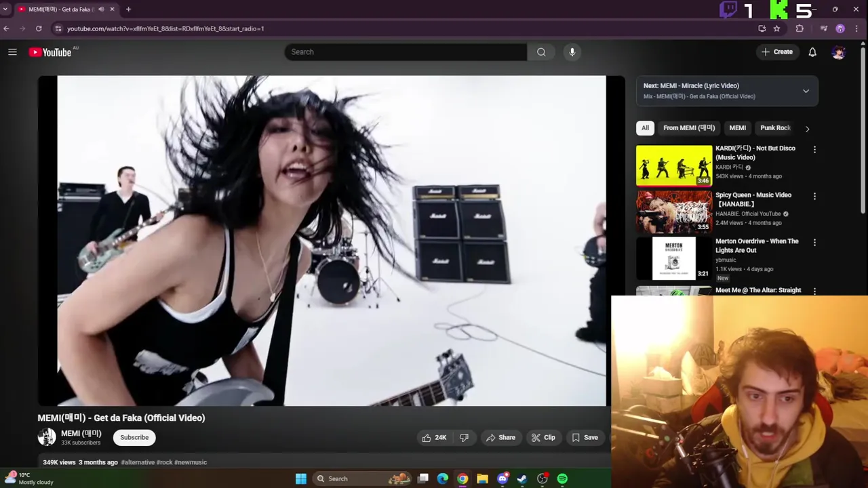Open the Share dialog for the video
This screenshot has width=868, height=488.
coord(500,437)
